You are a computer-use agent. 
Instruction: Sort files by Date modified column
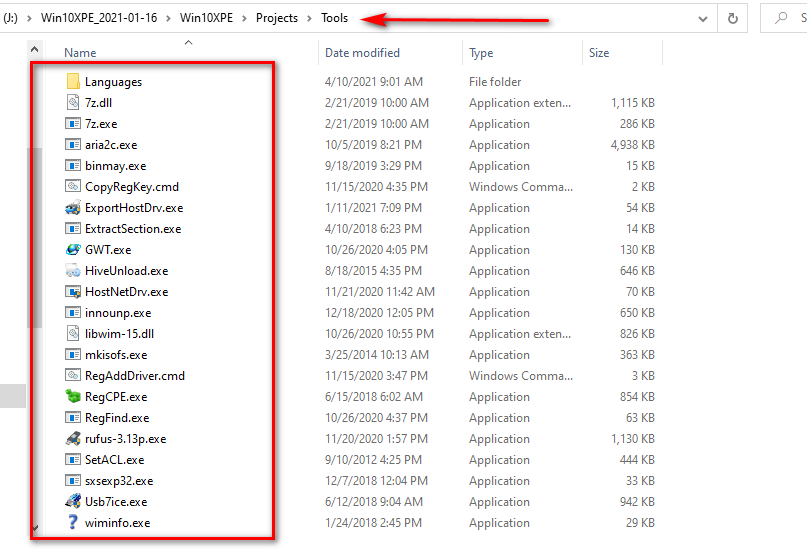362,52
